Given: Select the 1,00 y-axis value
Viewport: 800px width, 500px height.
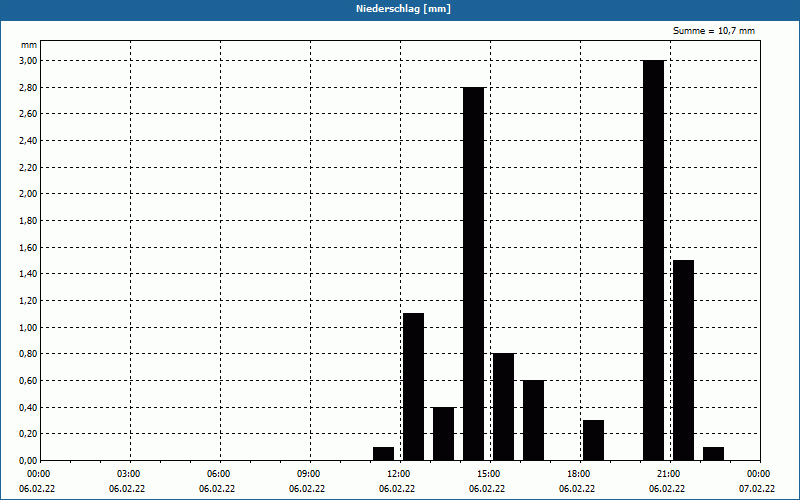Looking at the screenshot, I should [28, 327].
